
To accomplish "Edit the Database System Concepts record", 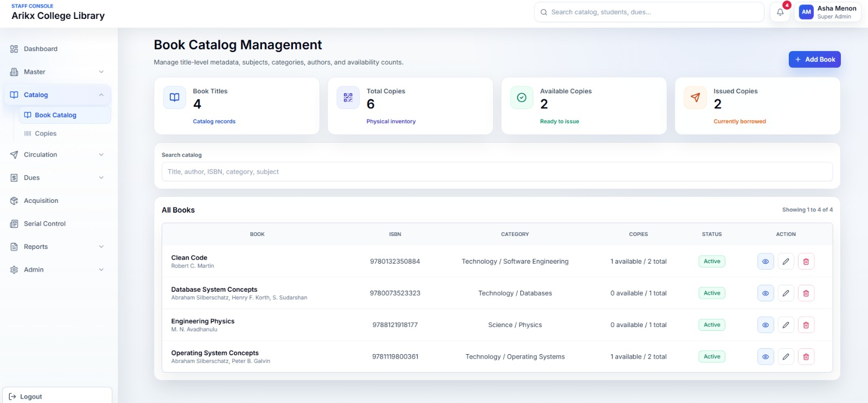I will pyautogui.click(x=786, y=293).
